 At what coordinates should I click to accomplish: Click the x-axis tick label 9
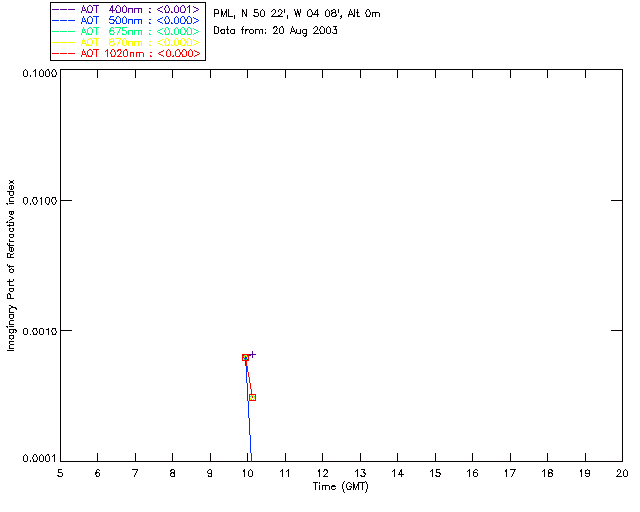pos(210,473)
